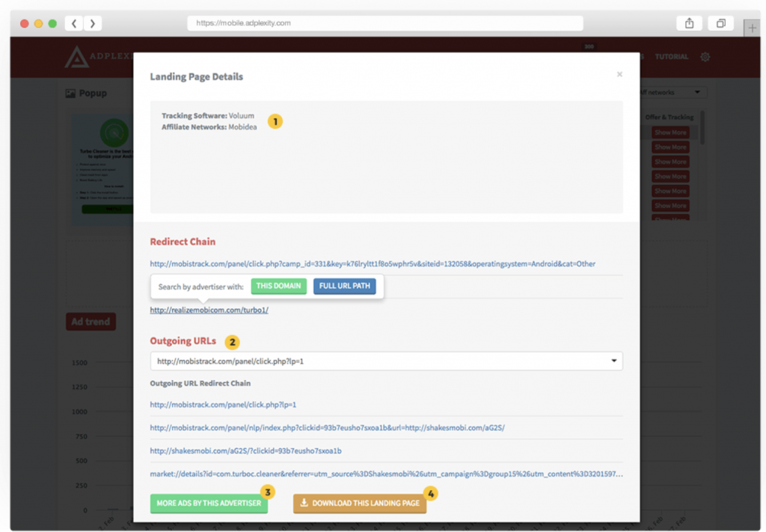
Task: Click the 'Outgoing URL Redirect Chain' label
Action: point(200,384)
